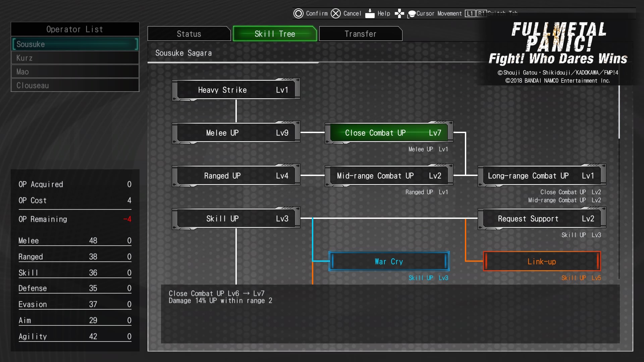Click the Sousuke Sagara name heading
The image size is (644, 362).
(x=183, y=53)
